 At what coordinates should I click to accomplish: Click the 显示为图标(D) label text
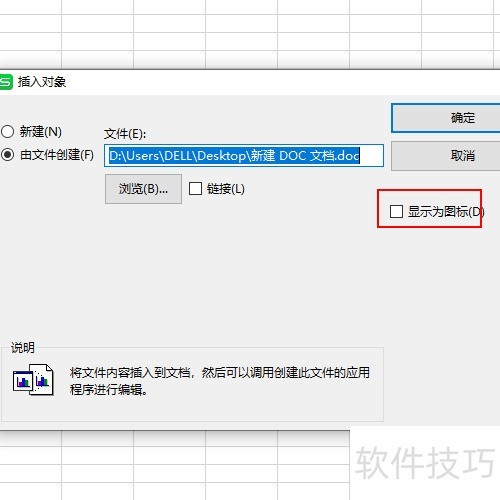(x=446, y=211)
